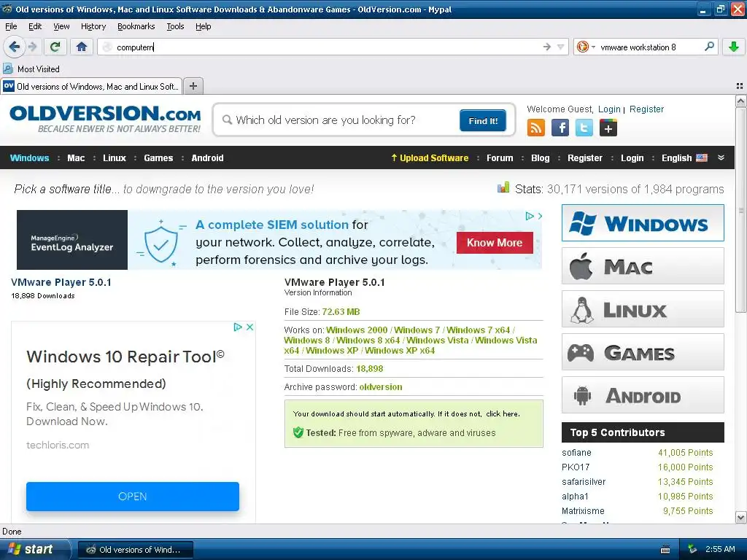Show all tabs grid icon
This screenshot has width=747, height=560.
(740, 86)
